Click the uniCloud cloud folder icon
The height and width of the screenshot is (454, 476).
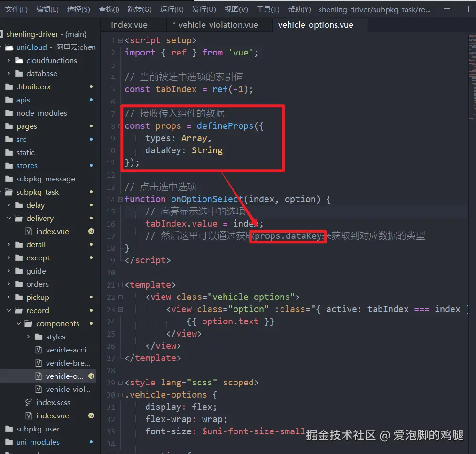(x=9, y=47)
